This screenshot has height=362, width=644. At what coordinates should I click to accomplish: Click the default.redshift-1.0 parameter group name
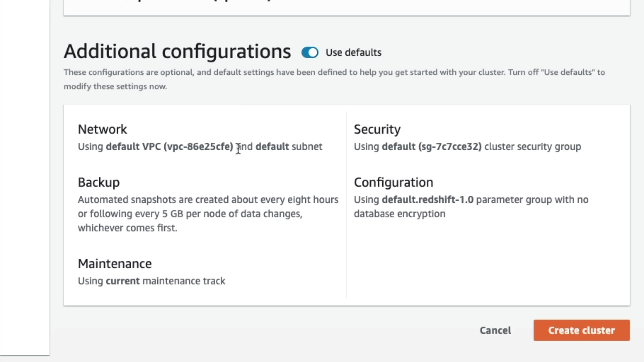(428, 200)
